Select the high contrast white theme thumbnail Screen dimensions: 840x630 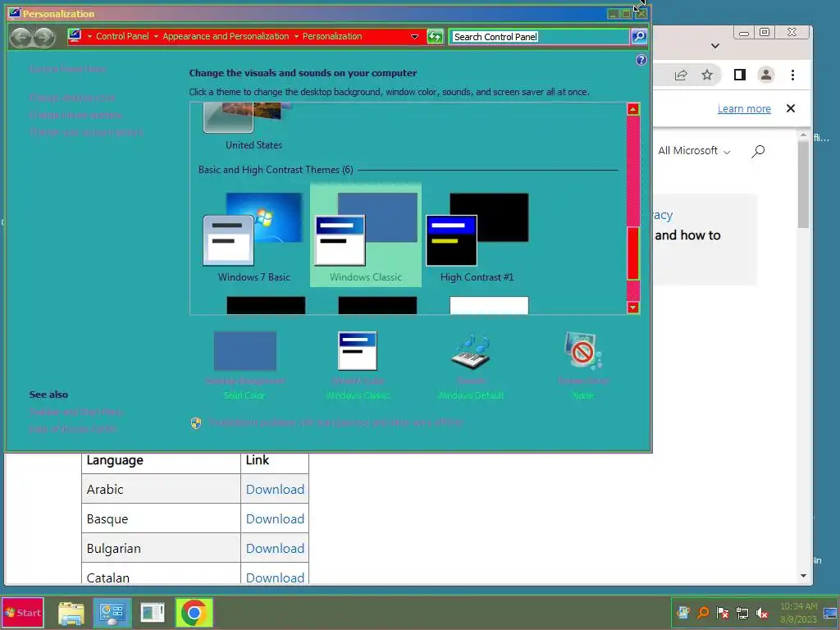pyautogui.click(x=489, y=305)
